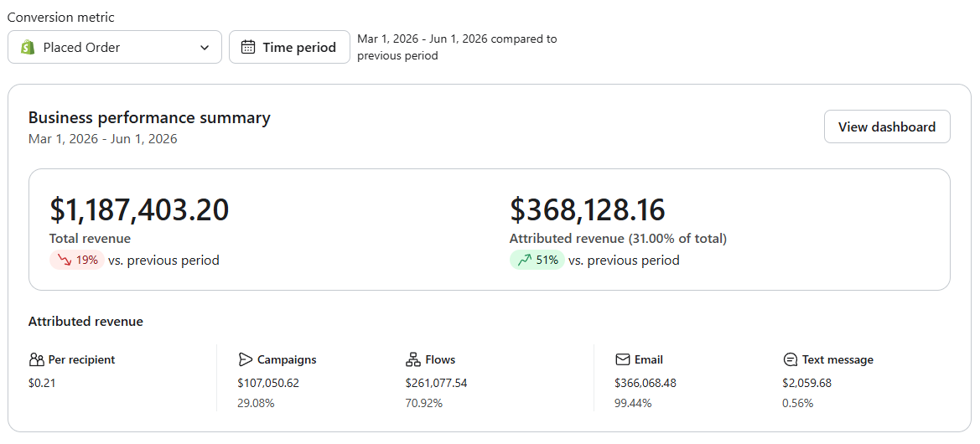
Task: Expand the dropdown chevron next to Placed Order
Action: point(205,48)
